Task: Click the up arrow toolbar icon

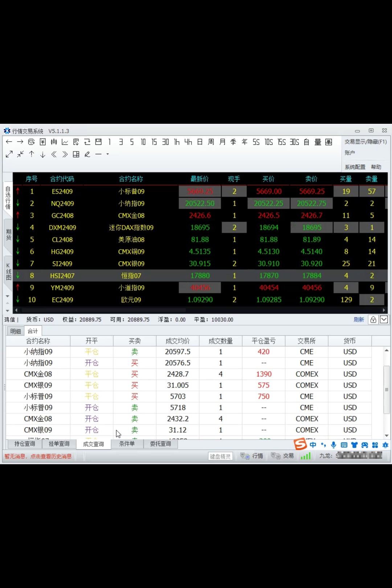Action: pyautogui.click(x=32, y=154)
